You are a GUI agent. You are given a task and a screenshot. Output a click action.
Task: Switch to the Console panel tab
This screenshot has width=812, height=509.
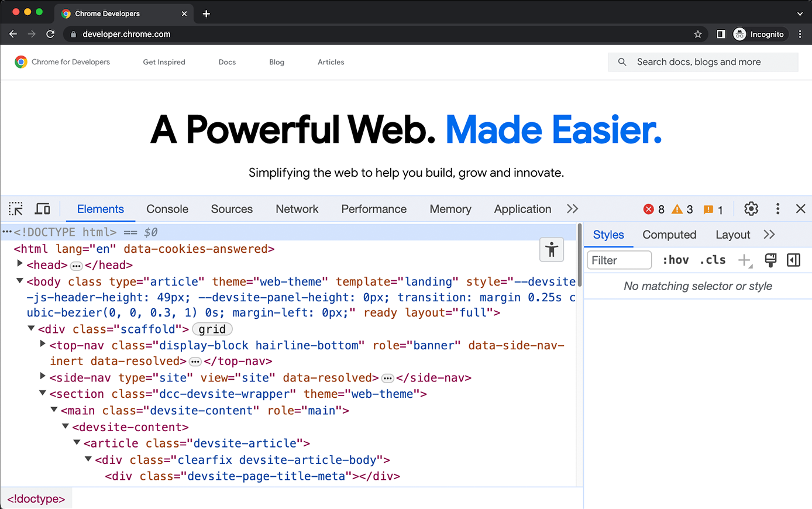[167, 209]
